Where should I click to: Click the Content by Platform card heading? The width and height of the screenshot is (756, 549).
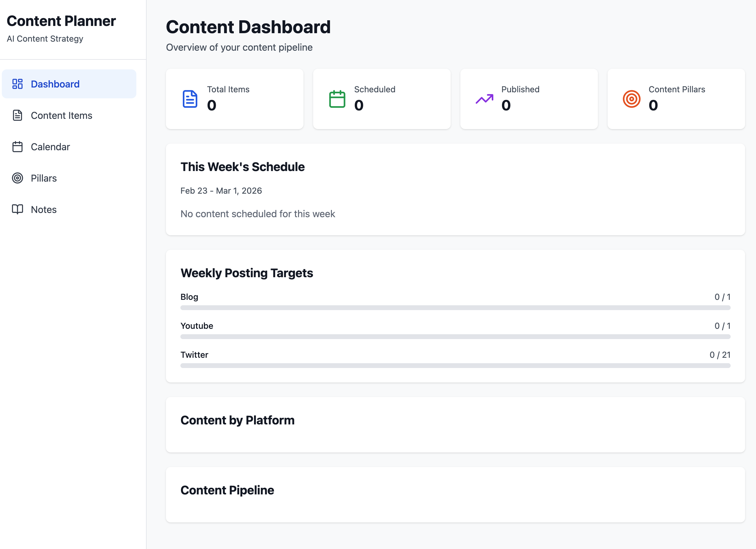pyautogui.click(x=237, y=420)
